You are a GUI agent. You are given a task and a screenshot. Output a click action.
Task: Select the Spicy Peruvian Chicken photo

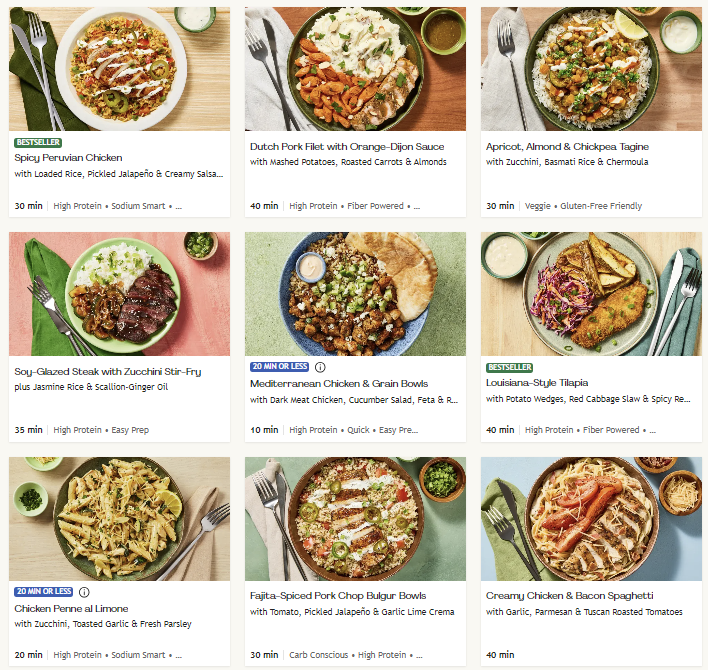119,69
